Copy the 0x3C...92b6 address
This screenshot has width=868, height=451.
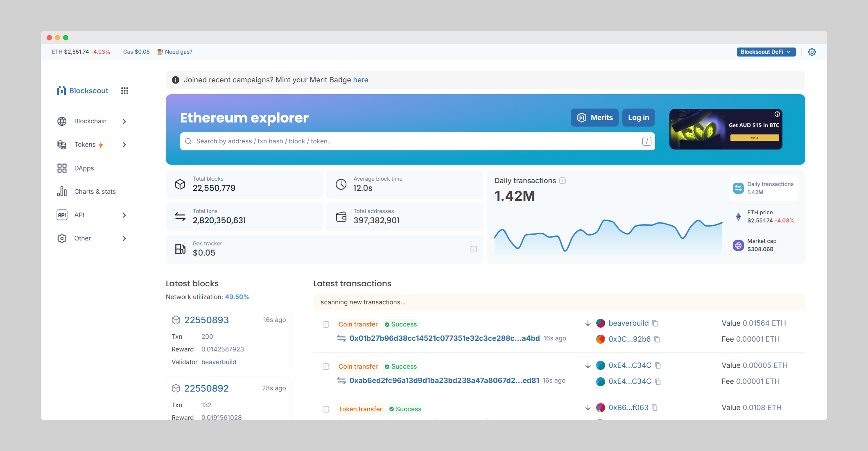click(x=657, y=339)
